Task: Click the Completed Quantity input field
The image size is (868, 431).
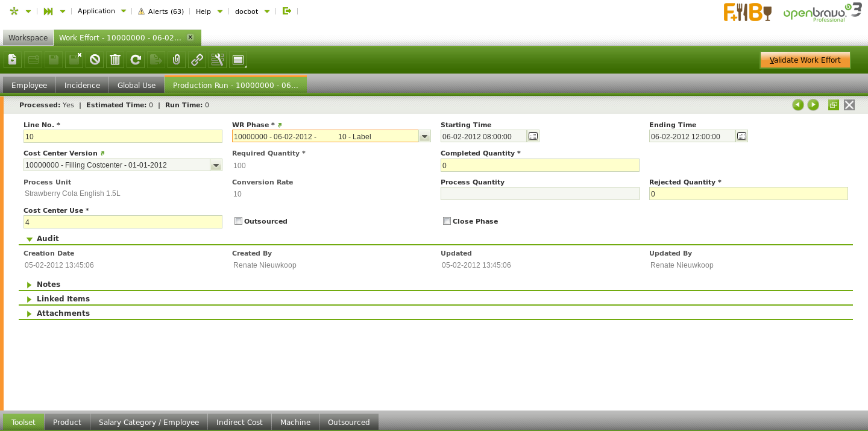Action: [x=539, y=165]
